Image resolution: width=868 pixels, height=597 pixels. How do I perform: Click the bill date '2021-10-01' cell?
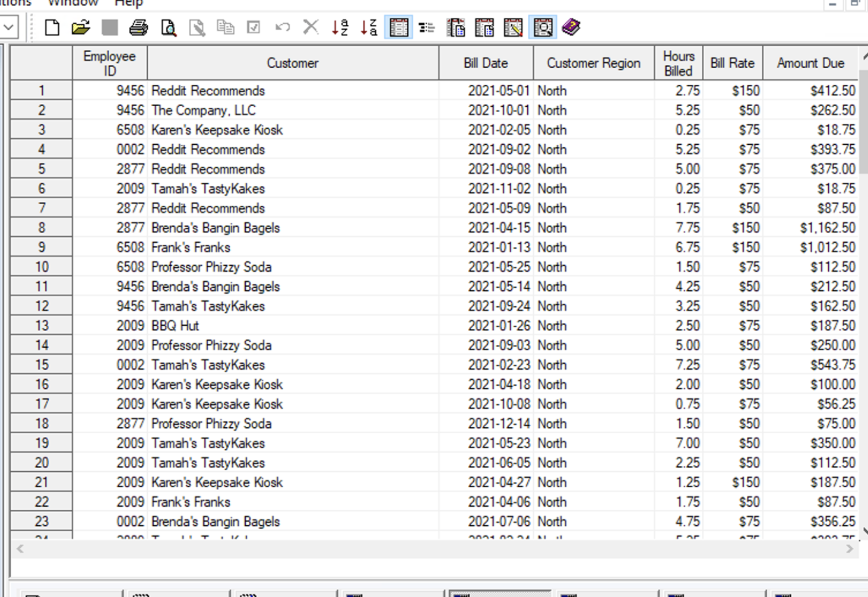(x=486, y=110)
